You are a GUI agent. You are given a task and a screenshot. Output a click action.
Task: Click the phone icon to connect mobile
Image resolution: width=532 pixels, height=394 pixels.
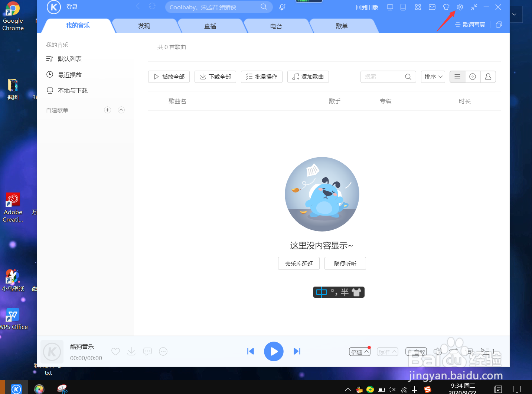click(403, 7)
